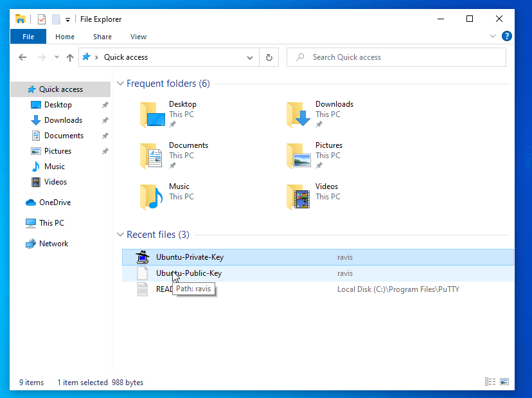Select Videos in navigation pane
This screenshot has width=532, height=398.
(55, 182)
